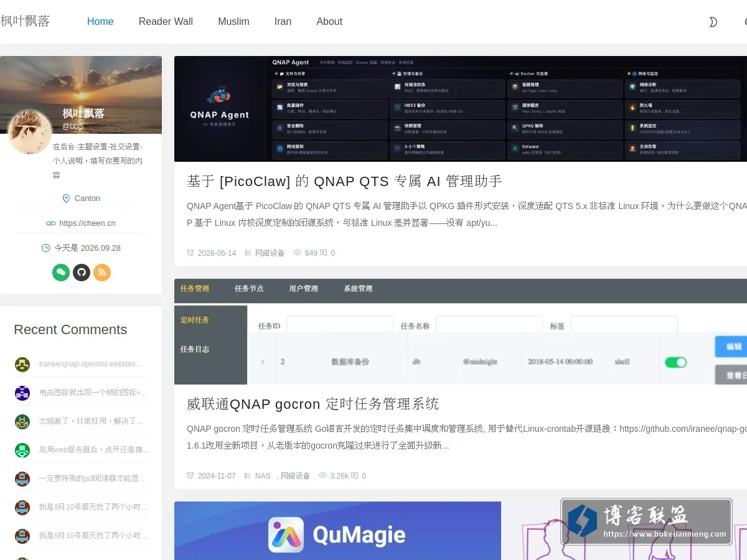This screenshot has height=560, width=747.
Task: Open the 电击图标就出现一个锁的图标 comment
Action: (x=93, y=393)
